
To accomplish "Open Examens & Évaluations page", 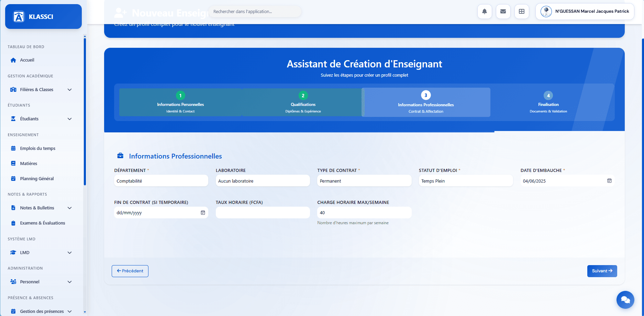I will coord(42,223).
